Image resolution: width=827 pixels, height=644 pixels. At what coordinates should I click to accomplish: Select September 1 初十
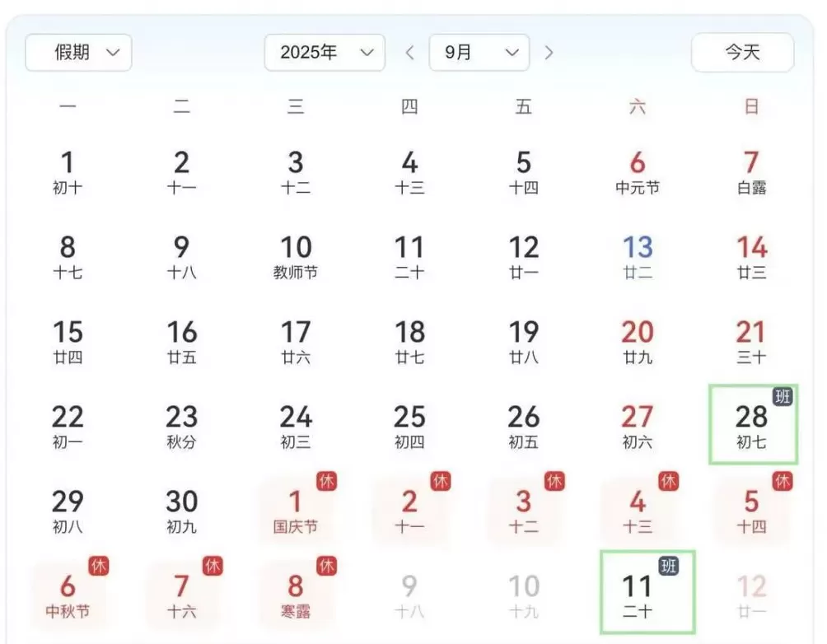tap(68, 171)
